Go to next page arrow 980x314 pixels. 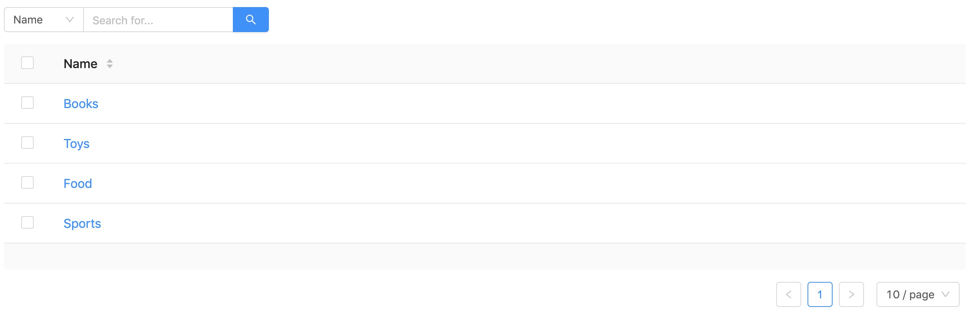(x=851, y=294)
